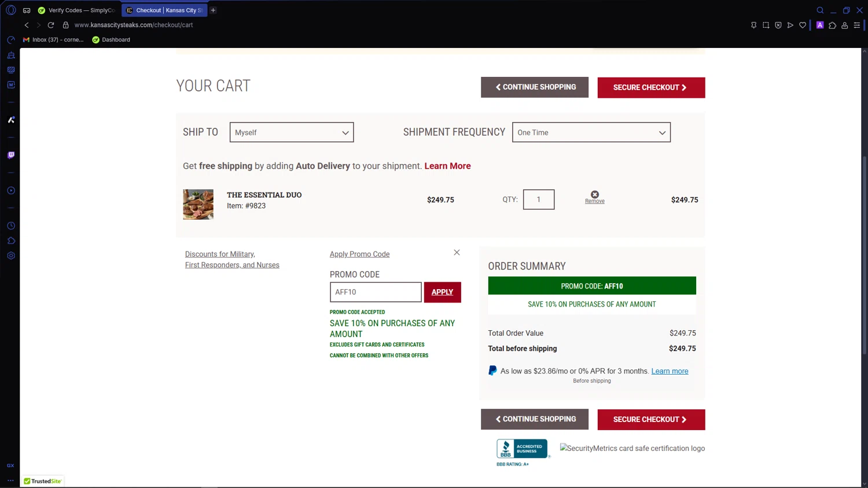
Task: Open the M chip sidebar icon
Action: coord(11,84)
